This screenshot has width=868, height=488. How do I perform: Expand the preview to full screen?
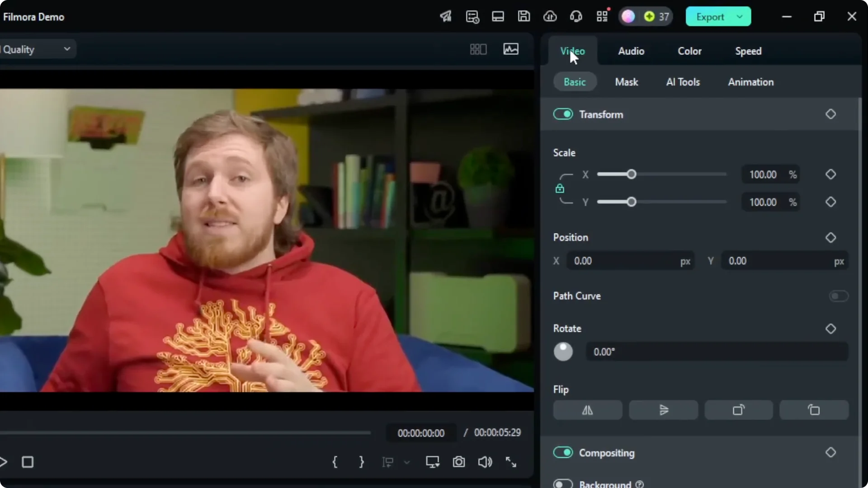(511, 462)
